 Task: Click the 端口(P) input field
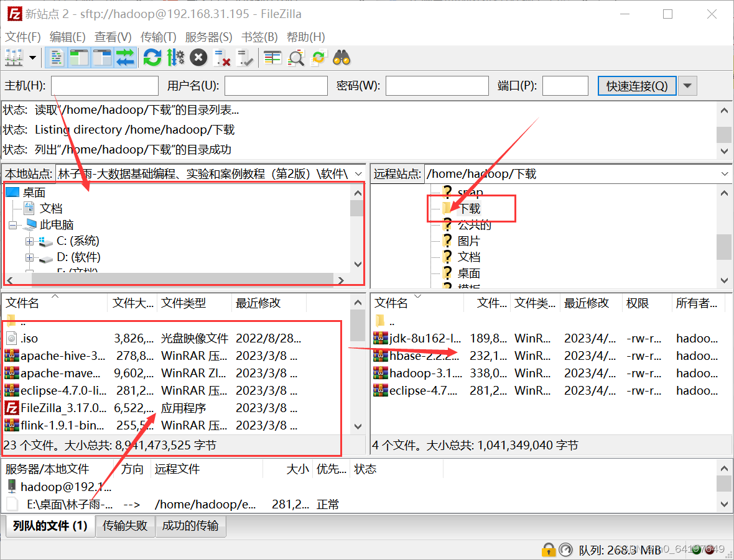565,86
